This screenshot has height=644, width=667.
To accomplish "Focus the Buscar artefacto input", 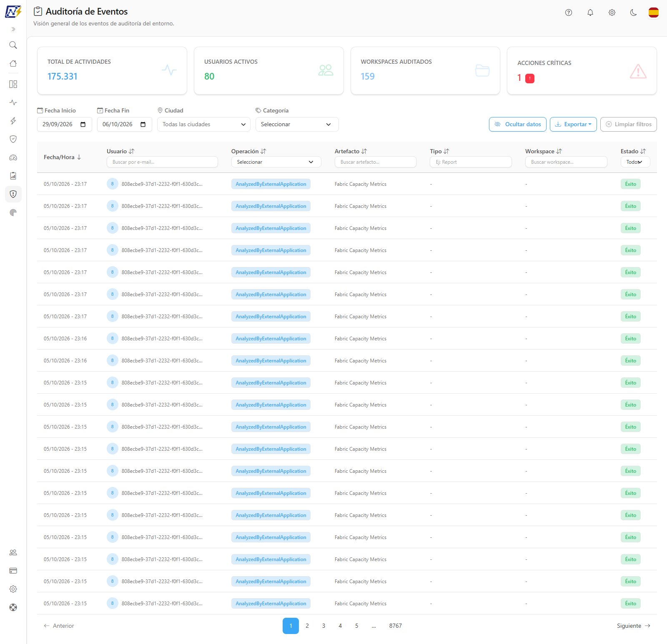I will pyautogui.click(x=376, y=162).
